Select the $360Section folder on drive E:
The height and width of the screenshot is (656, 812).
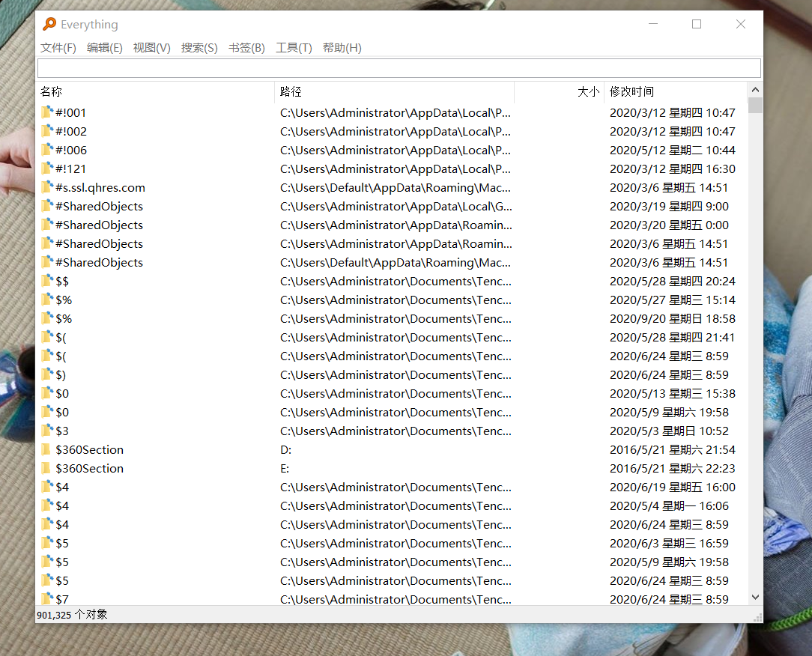pyautogui.click(x=90, y=468)
